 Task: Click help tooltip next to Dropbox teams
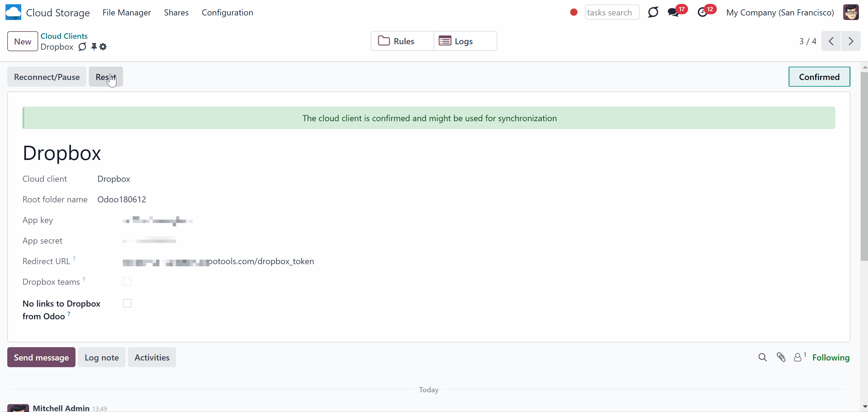(84, 279)
